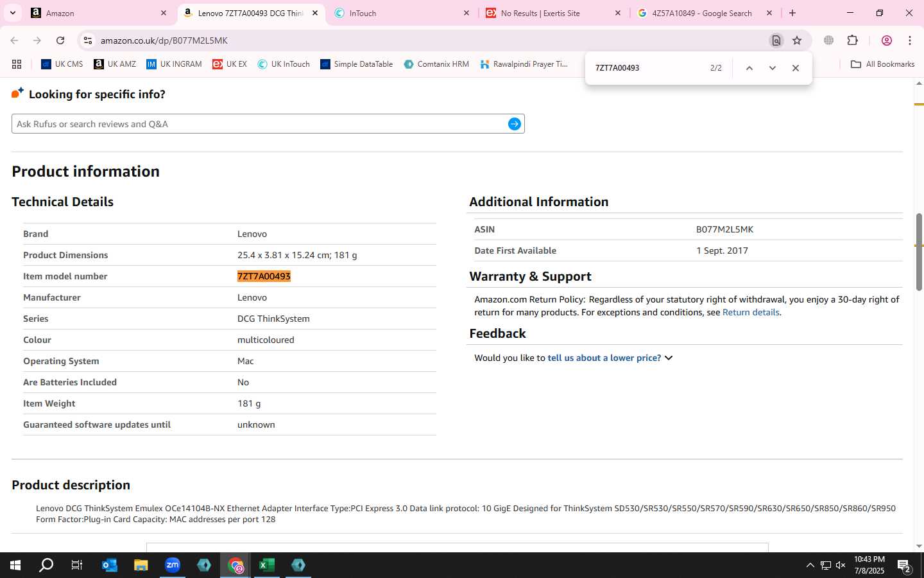Open Zoom from the taskbar
The image size is (924, 578).
point(173,565)
